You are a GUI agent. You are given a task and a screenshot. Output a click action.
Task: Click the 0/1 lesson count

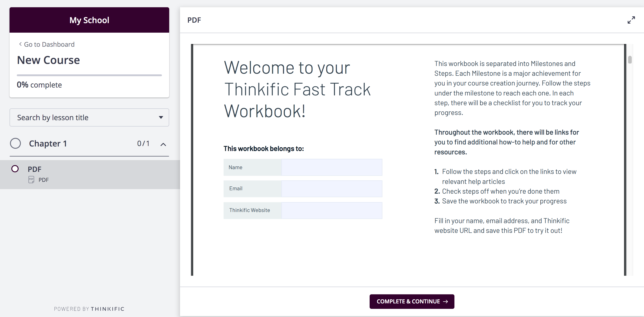pyautogui.click(x=143, y=143)
